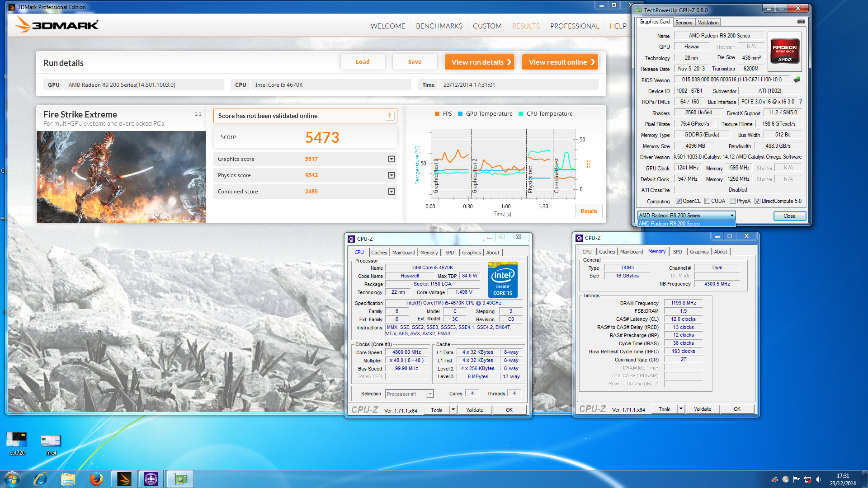The image size is (868, 488).
Task: Launch Firefox from the taskbar
Action: pyautogui.click(x=96, y=479)
